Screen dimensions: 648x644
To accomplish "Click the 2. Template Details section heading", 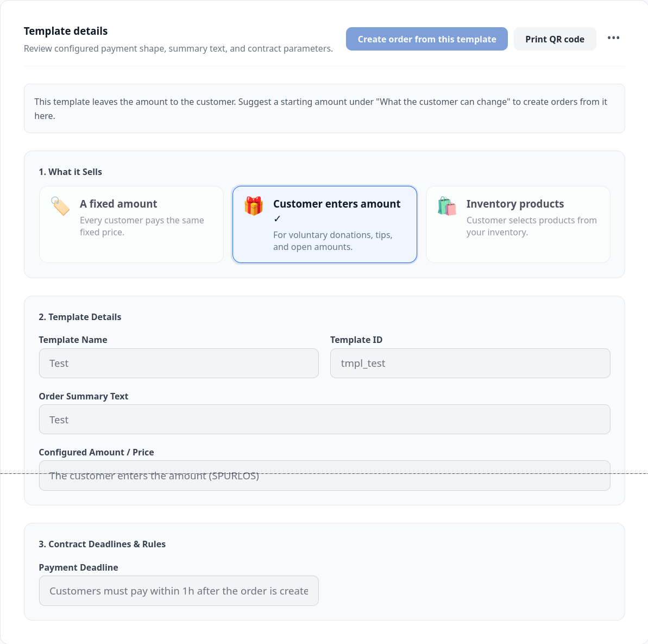I will coord(80,317).
